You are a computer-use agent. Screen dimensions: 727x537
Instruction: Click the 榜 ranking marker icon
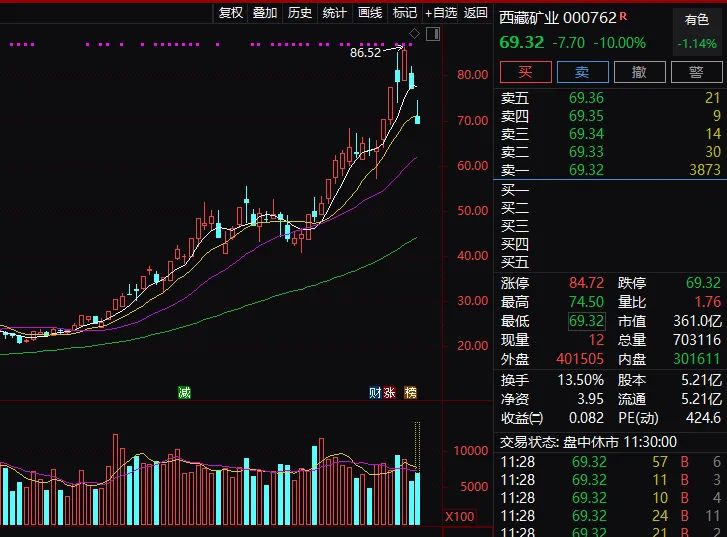pos(410,393)
